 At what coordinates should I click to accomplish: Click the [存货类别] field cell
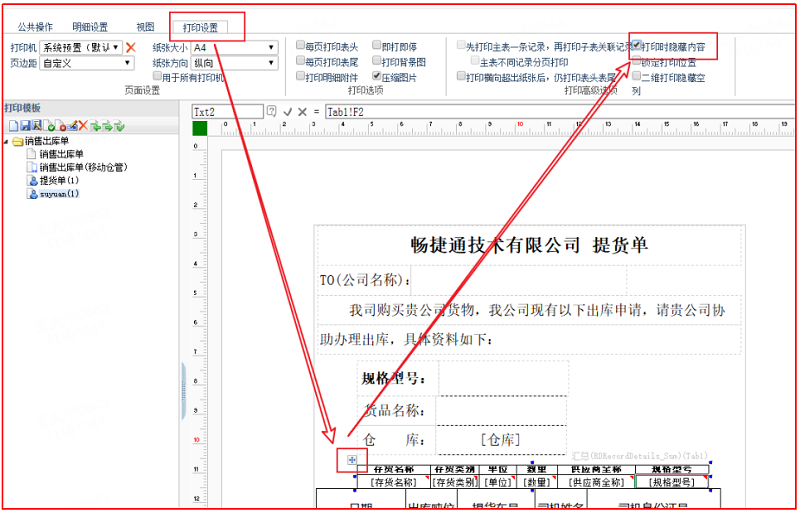454,481
